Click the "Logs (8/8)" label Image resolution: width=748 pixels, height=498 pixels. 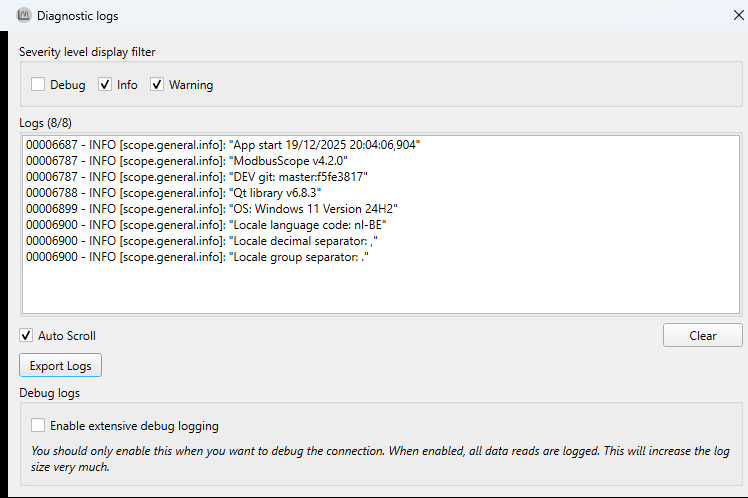pyautogui.click(x=45, y=123)
